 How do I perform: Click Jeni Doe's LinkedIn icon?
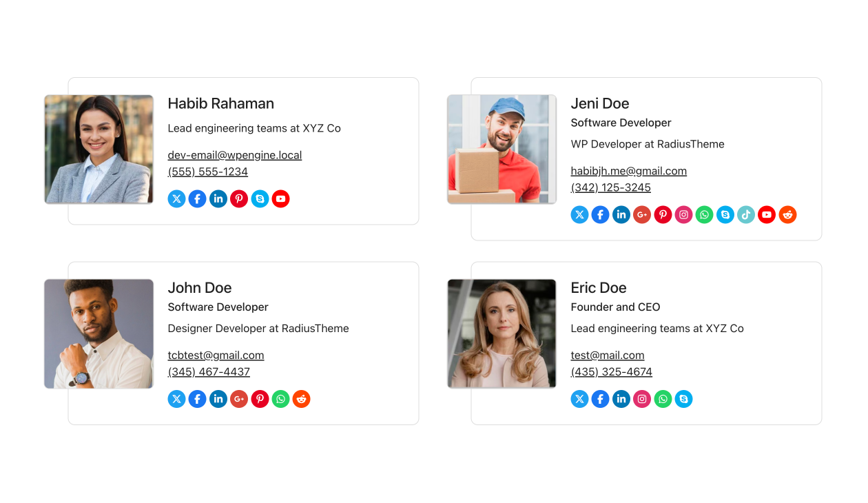tap(621, 215)
